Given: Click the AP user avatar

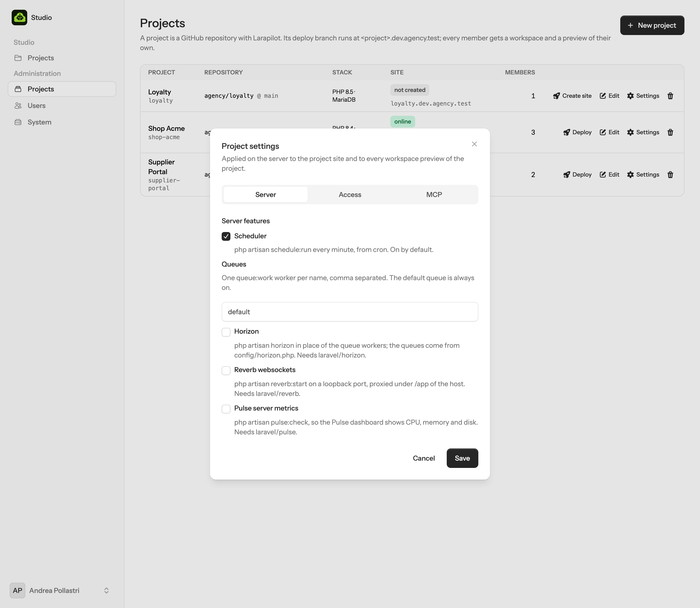Looking at the screenshot, I should pyautogui.click(x=17, y=591).
